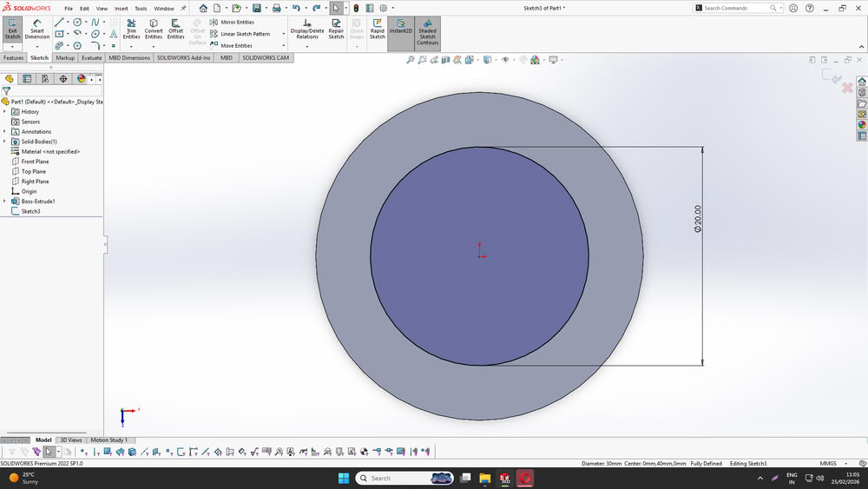Switch to the Evaluate tab

(92, 58)
